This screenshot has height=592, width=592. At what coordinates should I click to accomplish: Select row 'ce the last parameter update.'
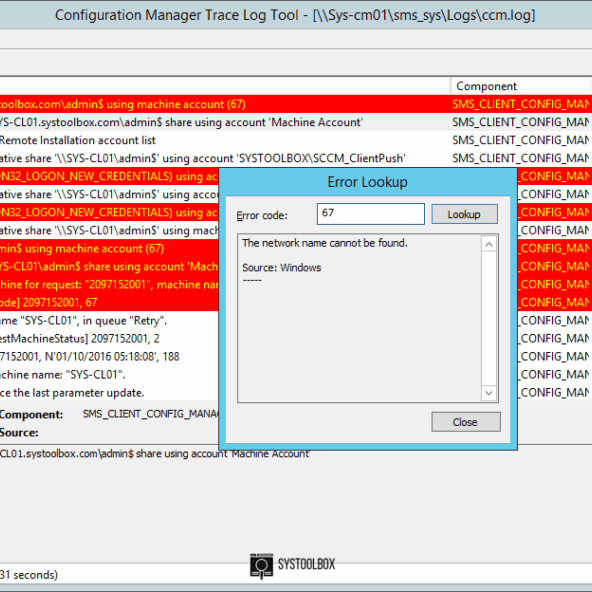pyautogui.click(x=109, y=393)
